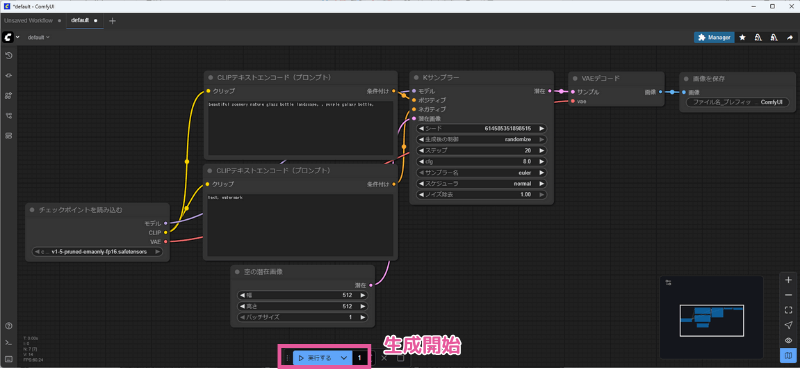Increase cfg value with right arrow

[542, 161]
